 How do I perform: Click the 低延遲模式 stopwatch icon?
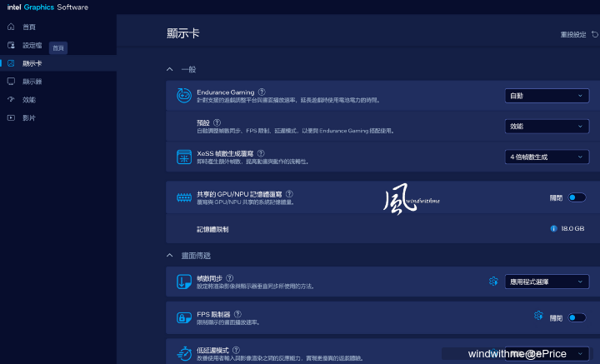point(184,354)
